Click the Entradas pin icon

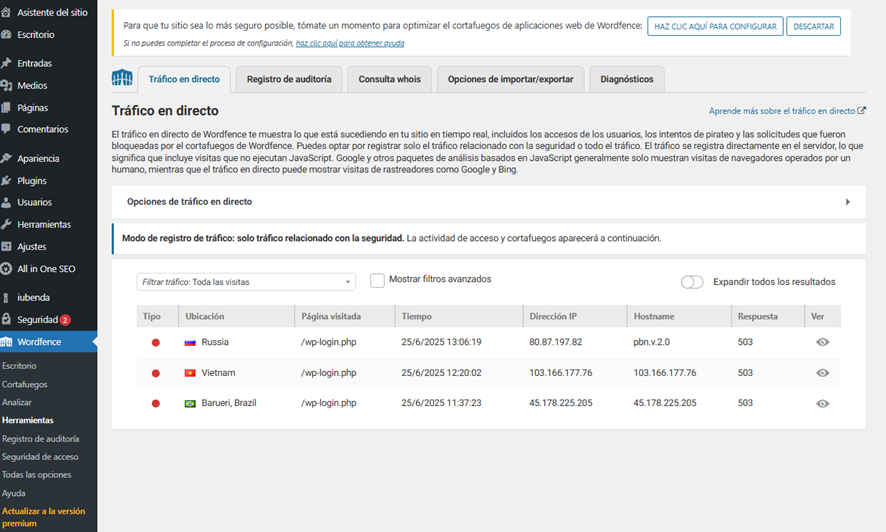coord(6,63)
